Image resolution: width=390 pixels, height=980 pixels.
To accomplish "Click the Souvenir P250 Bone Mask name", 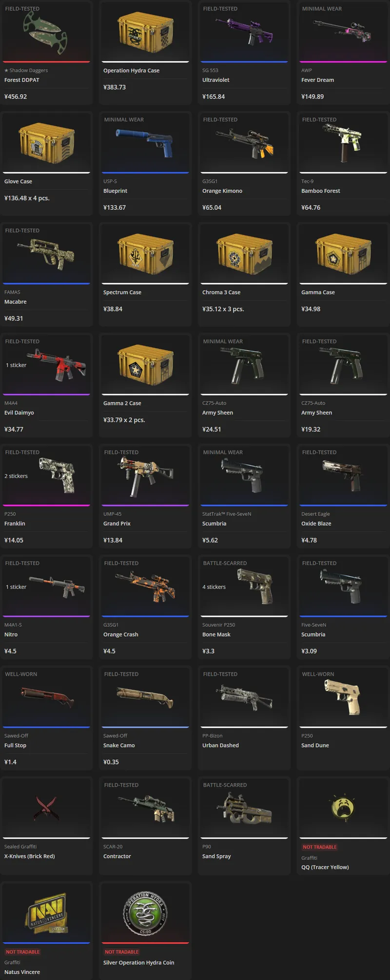I will click(x=216, y=635).
